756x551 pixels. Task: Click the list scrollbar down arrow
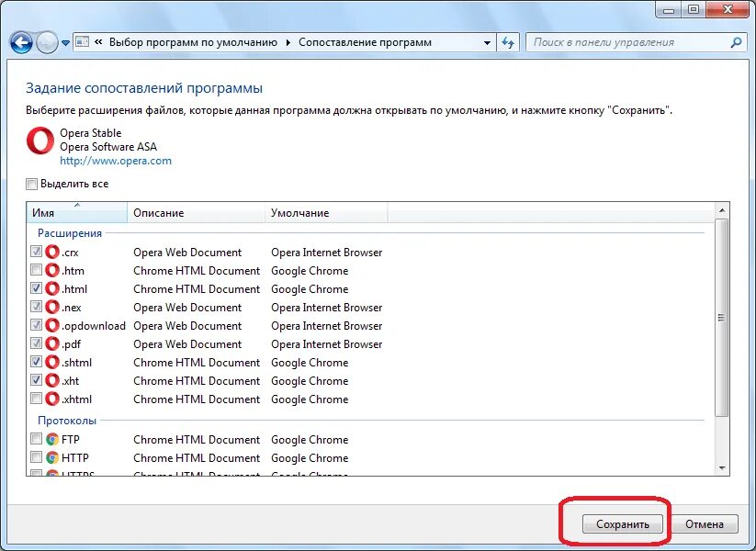(x=722, y=468)
